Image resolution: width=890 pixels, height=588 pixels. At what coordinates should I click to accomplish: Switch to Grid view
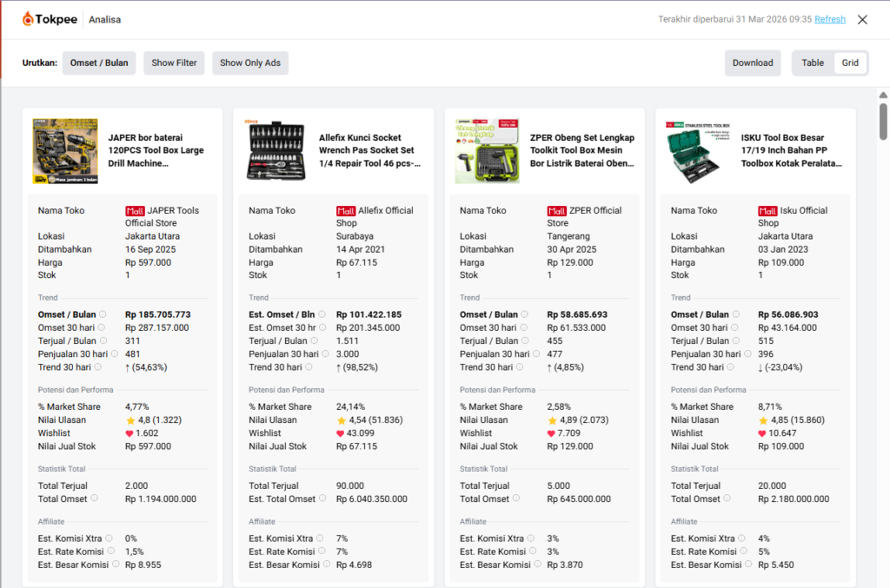point(850,63)
